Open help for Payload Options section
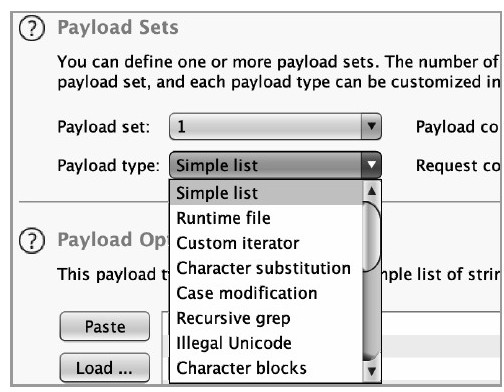 point(32,240)
